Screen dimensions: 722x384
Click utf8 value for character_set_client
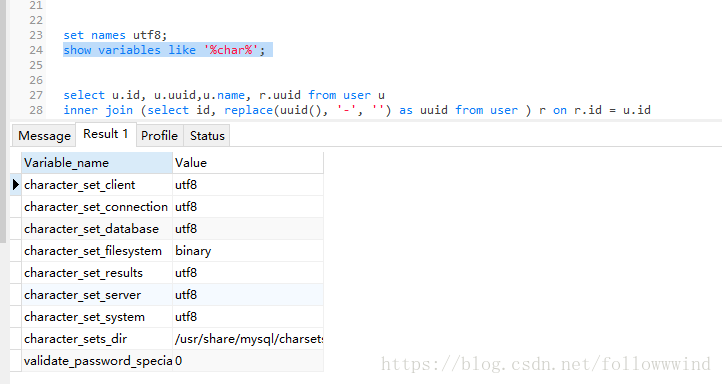(248, 185)
